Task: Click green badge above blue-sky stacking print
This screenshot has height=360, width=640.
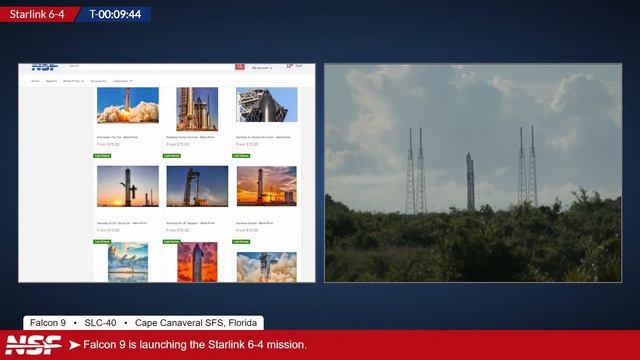Action: coord(171,156)
